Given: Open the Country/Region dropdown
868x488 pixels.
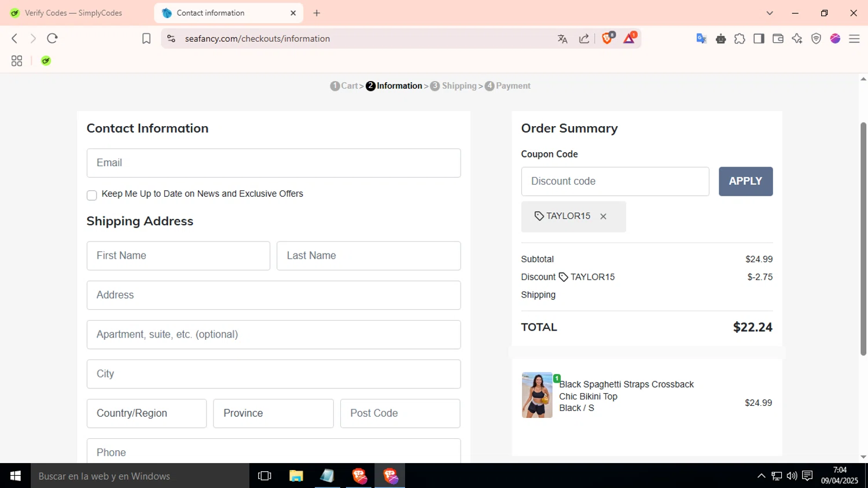Looking at the screenshot, I should [x=146, y=413].
